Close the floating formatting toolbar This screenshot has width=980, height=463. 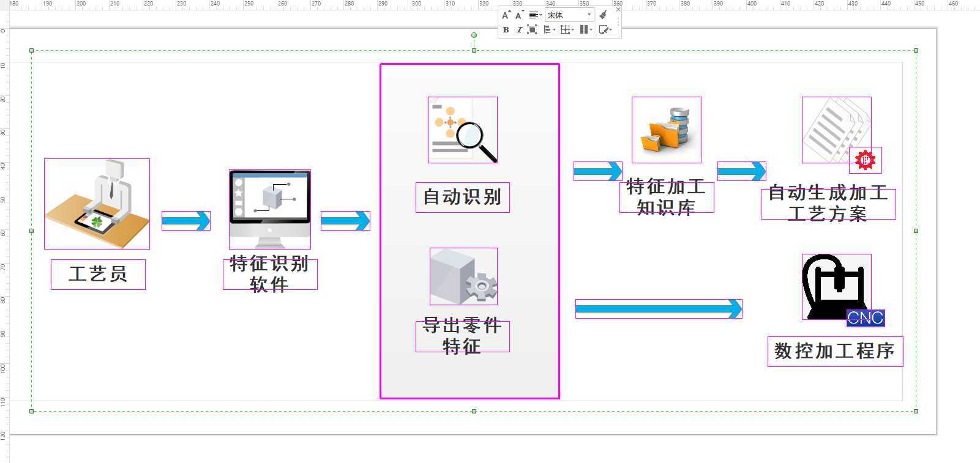(618, 10)
